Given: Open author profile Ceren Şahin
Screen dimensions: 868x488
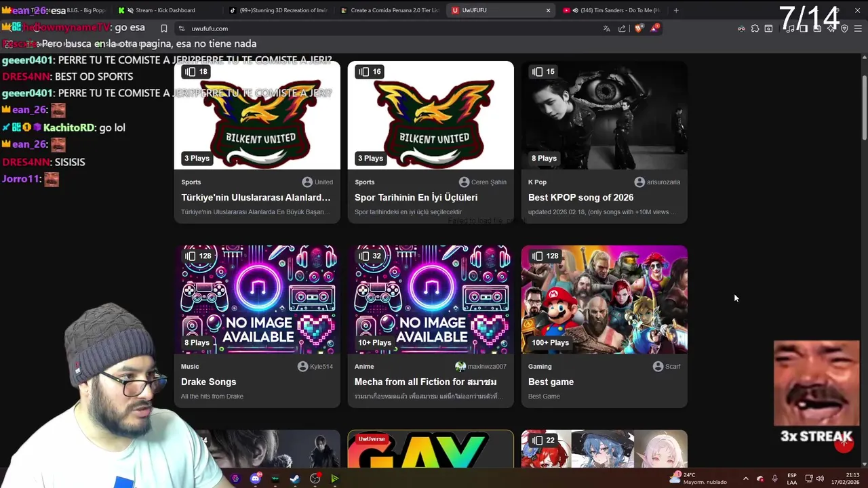Looking at the screenshot, I should pyautogui.click(x=482, y=182).
